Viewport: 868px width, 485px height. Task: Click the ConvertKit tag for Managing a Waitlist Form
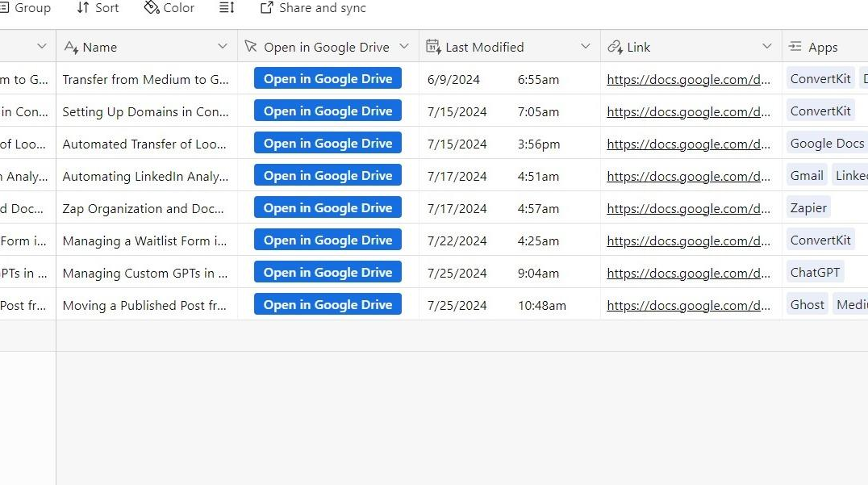pyautogui.click(x=820, y=240)
